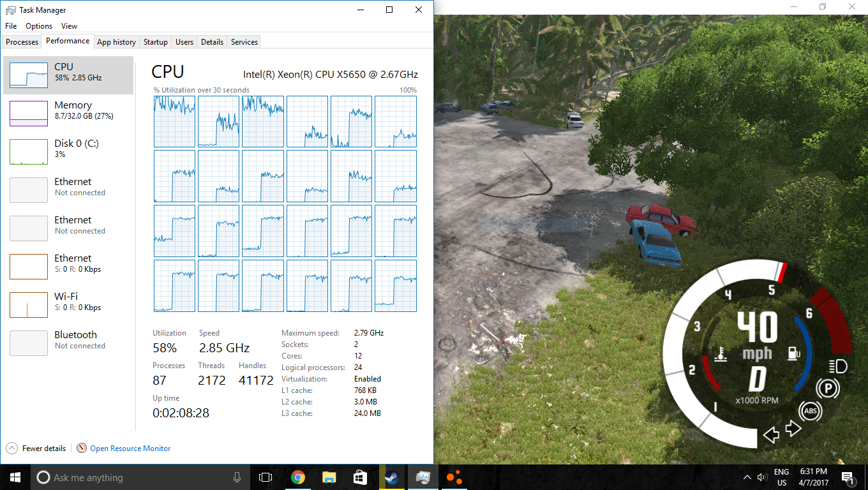Click the Maximum speed 2.79 GHz value
Screen dimensions: 868x490
pyautogui.click(x=369, y=333)
